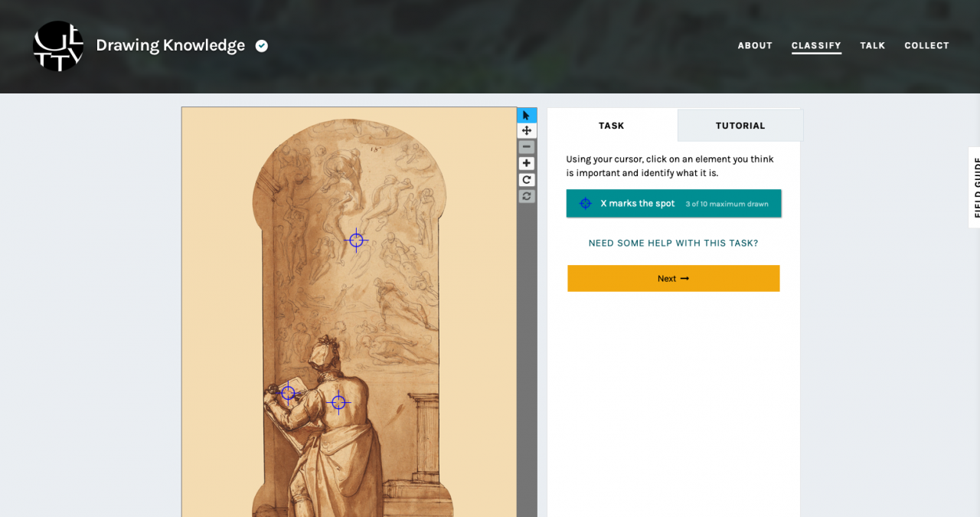Viewport: 980px width, 517px height.
Task: Open the Field Guide side tab
Action: [x=975, y=188]
